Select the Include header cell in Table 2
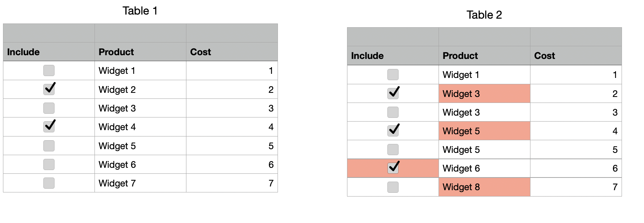The image size is (644, 223). coord(393,56)
